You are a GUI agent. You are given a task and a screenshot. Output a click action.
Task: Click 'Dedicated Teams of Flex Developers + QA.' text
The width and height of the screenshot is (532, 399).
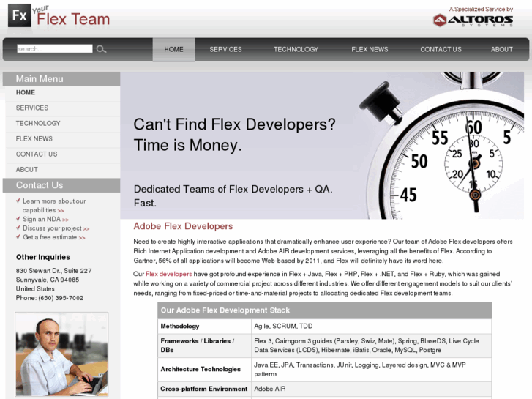[x=233, y=189]
